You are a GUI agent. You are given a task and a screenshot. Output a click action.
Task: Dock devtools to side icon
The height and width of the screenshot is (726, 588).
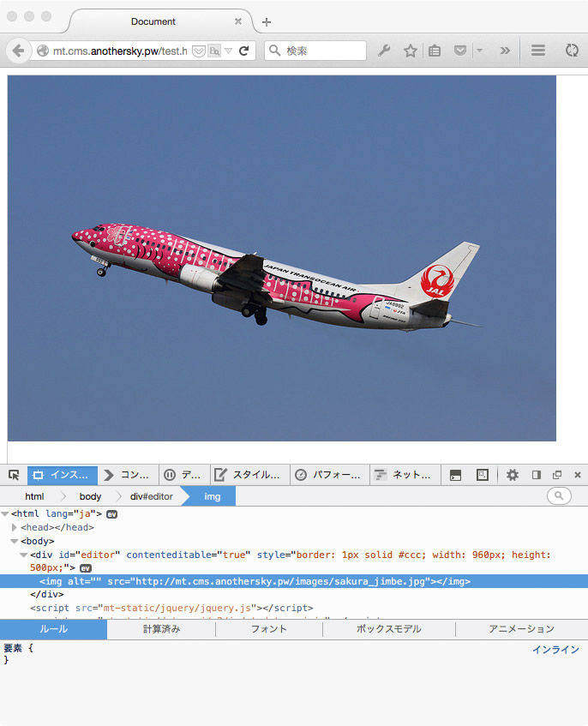[x=537, y=475]
